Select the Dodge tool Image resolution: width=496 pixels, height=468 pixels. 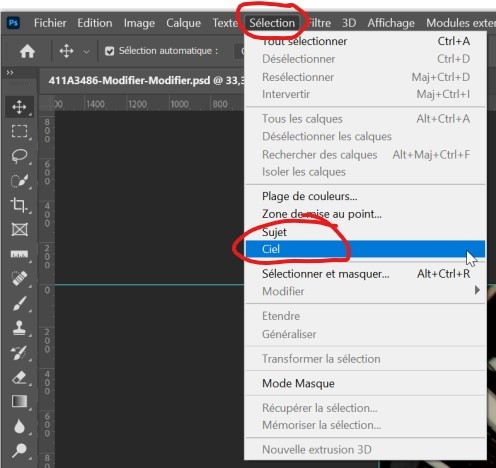(x=19, y=451)
